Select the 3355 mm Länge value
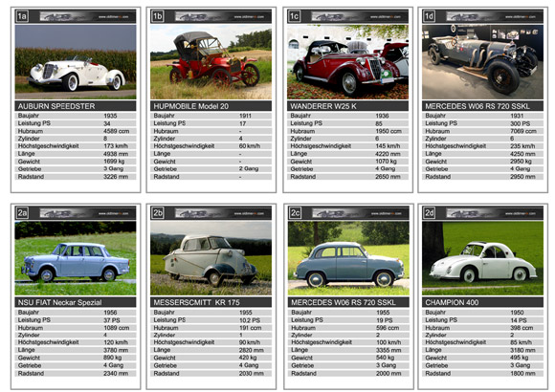 (x=388, y=350)
